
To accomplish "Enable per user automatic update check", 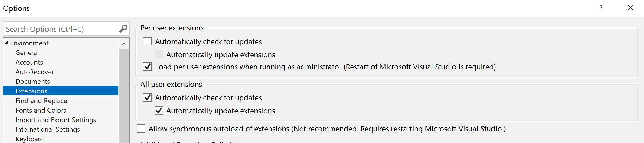I will 147,41.
